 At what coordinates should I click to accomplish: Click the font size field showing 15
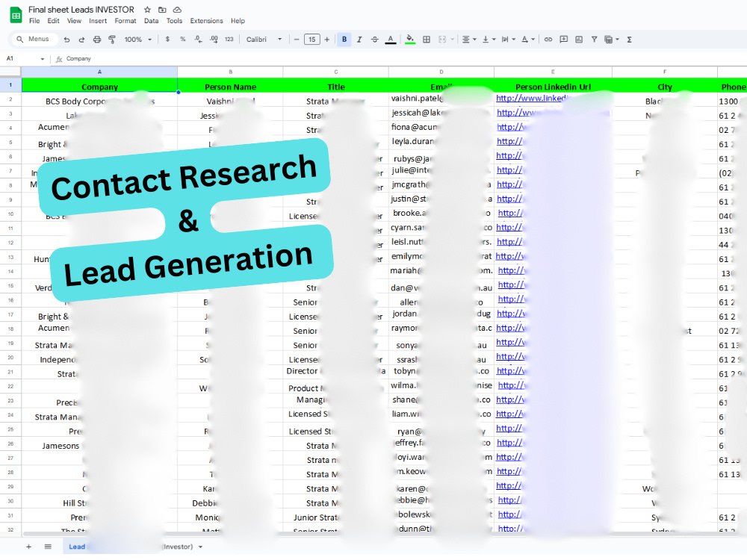pyautogui.click(x=312, y=40)
